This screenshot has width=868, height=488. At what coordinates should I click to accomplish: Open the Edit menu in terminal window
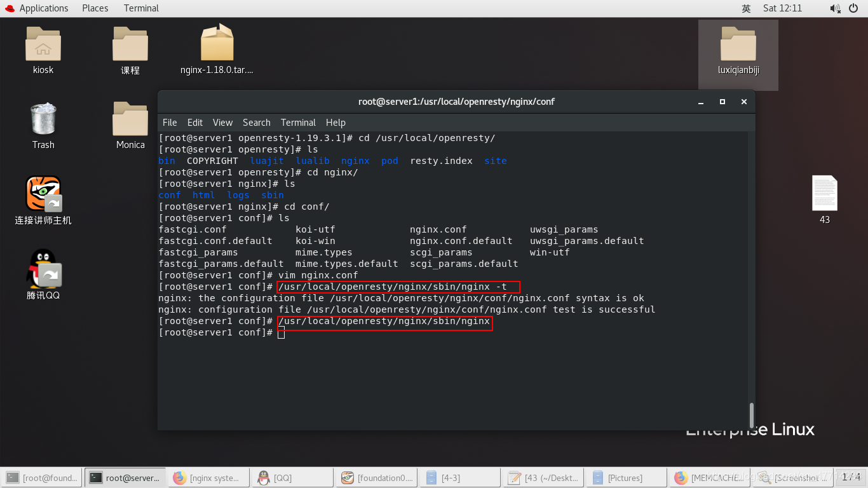(195, 123)
